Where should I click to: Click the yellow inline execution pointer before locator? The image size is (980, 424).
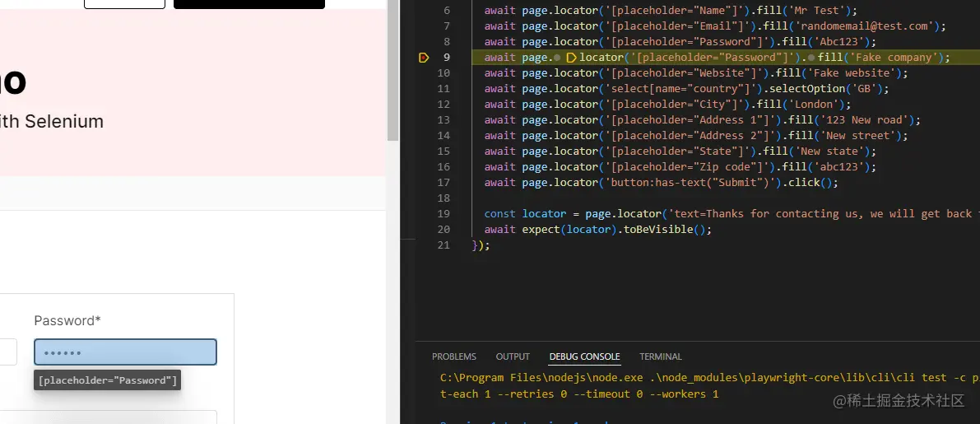point(570,58)
